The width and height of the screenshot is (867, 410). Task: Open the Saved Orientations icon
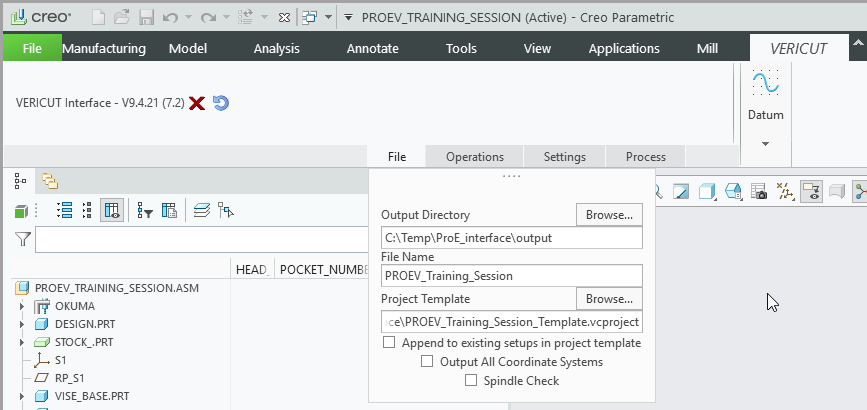[x=733, y=192]
